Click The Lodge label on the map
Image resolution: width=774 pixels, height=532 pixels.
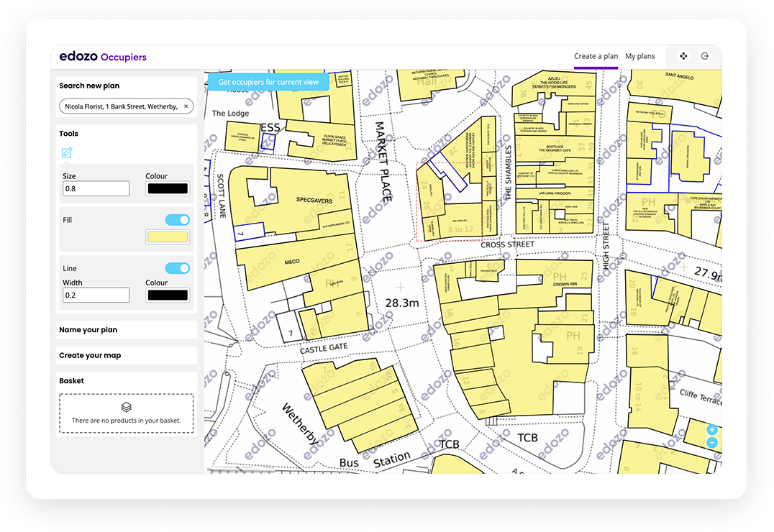[230, 113]
